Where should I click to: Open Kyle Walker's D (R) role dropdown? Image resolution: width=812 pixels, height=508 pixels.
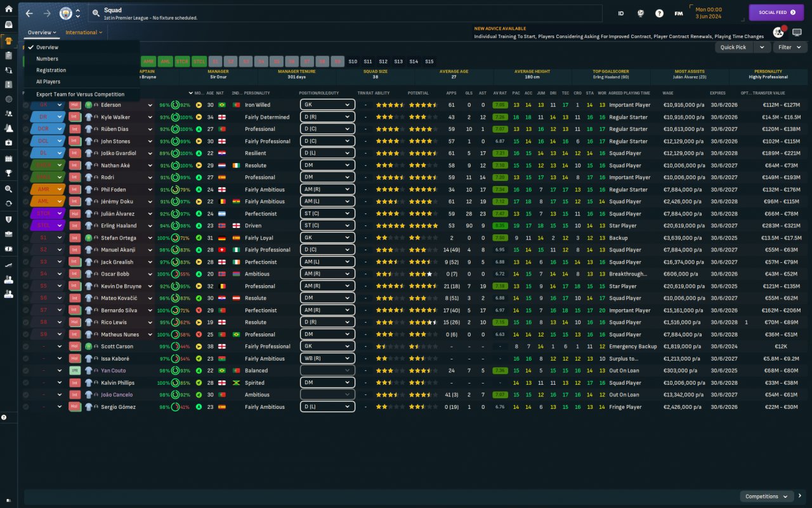coord(327,117)
